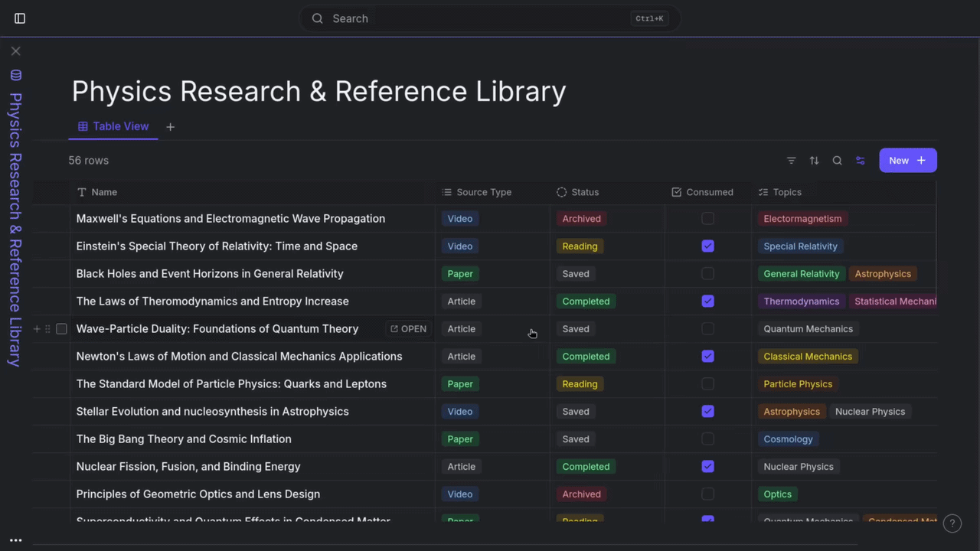Click the Cosmology topic tag
The image size is (980, 551).
788,439
